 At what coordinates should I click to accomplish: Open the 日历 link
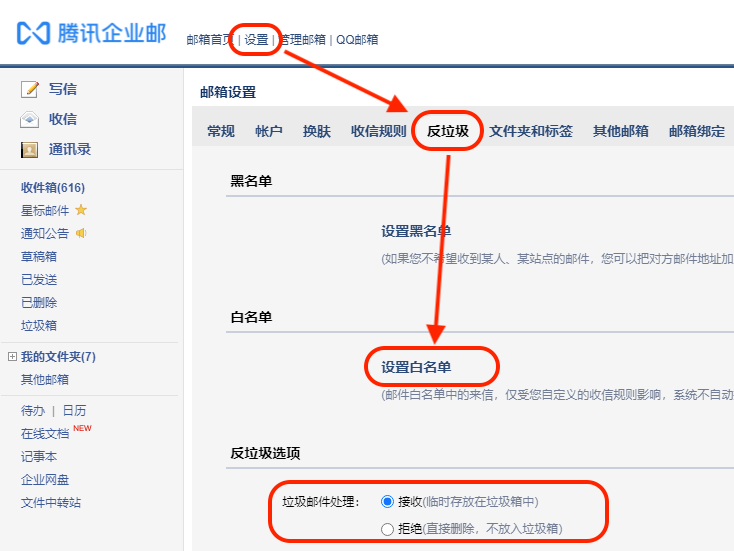coord(74,411)
